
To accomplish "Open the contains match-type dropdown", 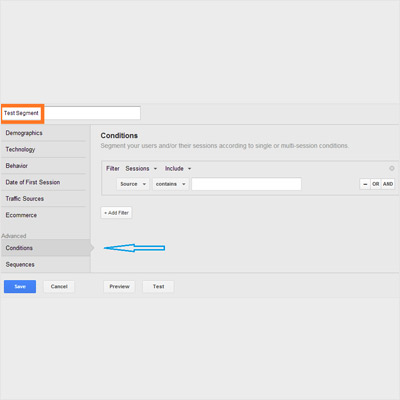I will pyautogui.click(x=171, y=184).
